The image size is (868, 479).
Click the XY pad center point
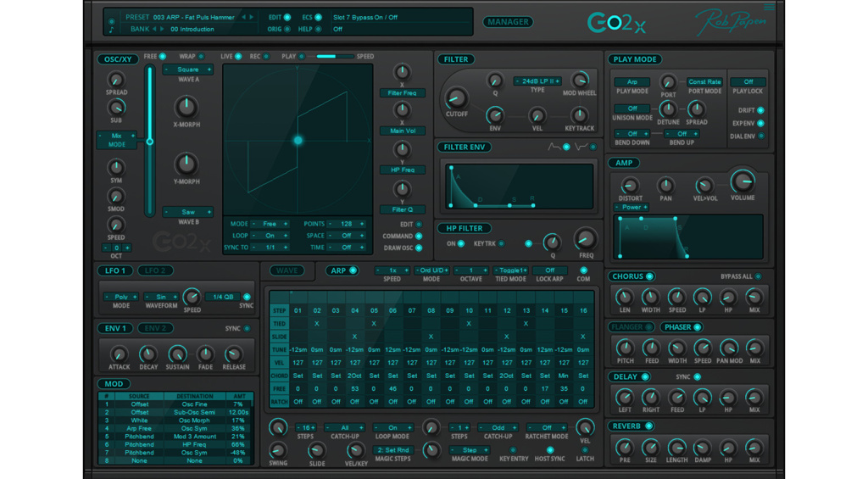pyautogui.click(x=298, y=141)
